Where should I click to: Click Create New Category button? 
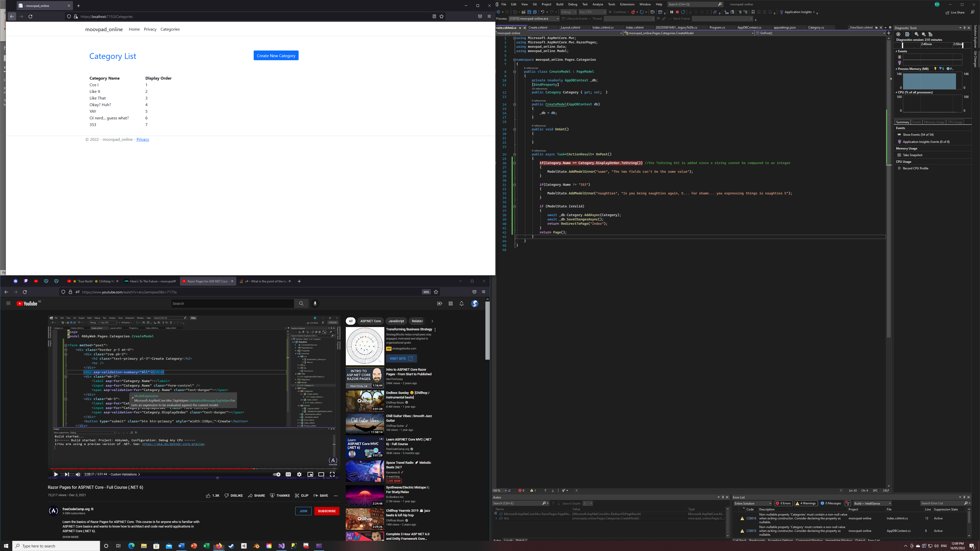pos(276,55)
